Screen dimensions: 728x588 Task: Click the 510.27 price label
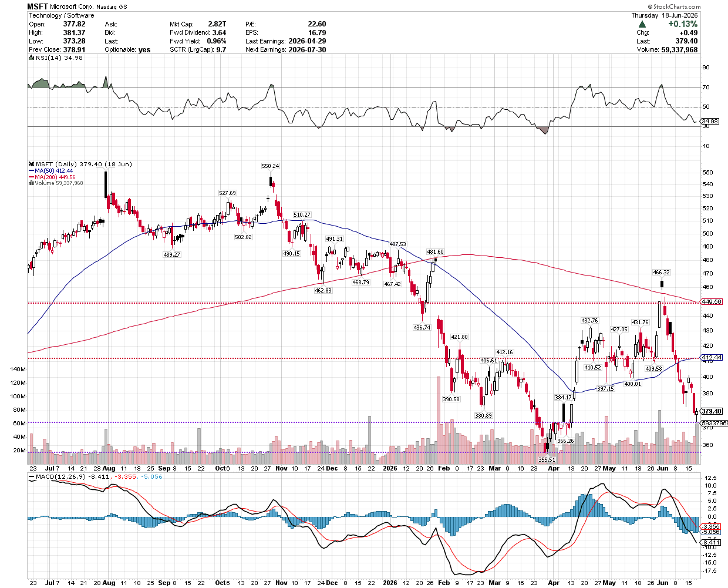tap(302, 215)
